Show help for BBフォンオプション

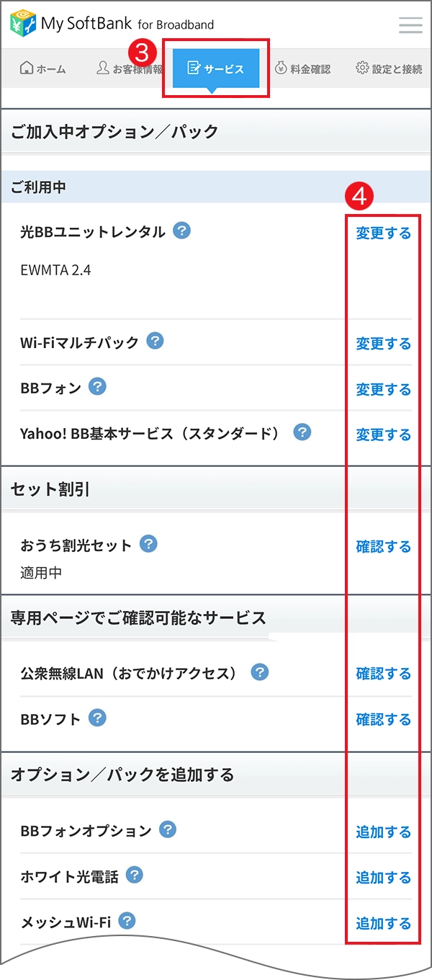pos(167,830)
